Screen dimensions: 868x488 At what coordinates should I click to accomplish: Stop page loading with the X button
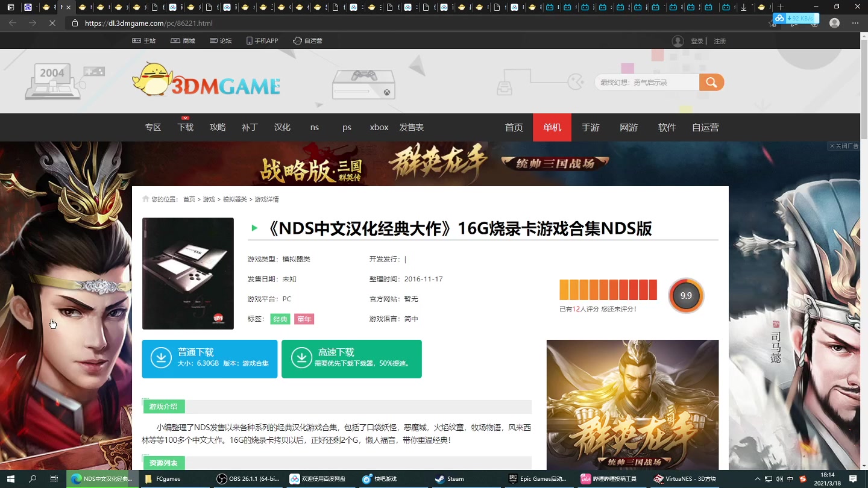click(52, 23)
